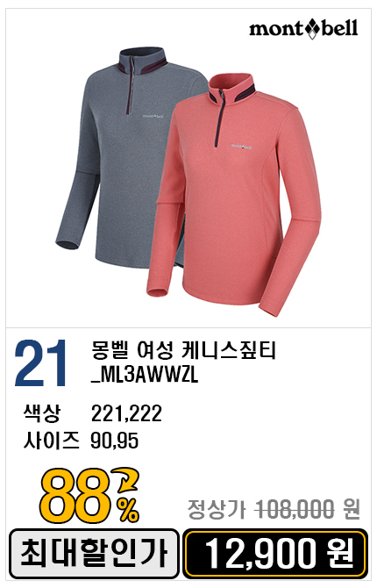377x588 pixels.
Task: Click the size options 90,95
Action: (x=115, y=441)
